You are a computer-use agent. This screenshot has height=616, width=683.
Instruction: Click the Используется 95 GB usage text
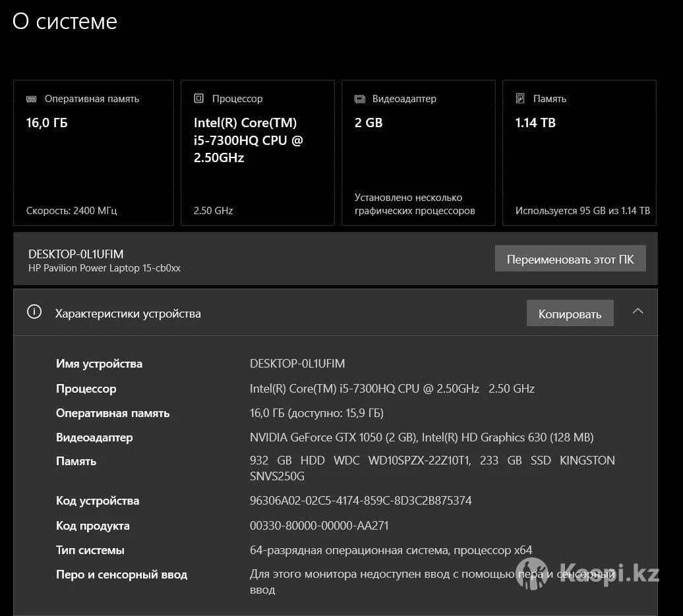click(582, 211)
